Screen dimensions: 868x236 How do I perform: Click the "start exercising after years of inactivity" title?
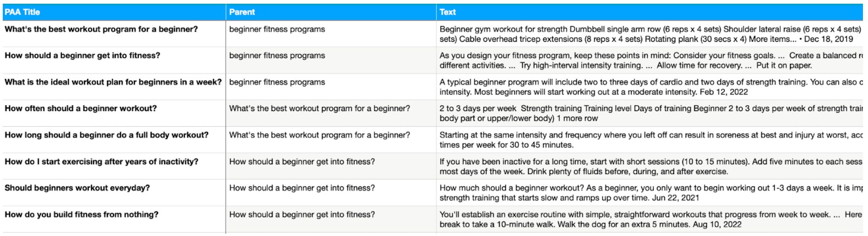(102, 162)
